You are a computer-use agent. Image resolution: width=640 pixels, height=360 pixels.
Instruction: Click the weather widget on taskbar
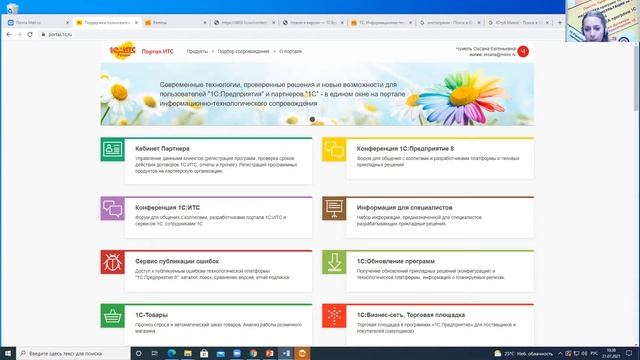point(524,353)
